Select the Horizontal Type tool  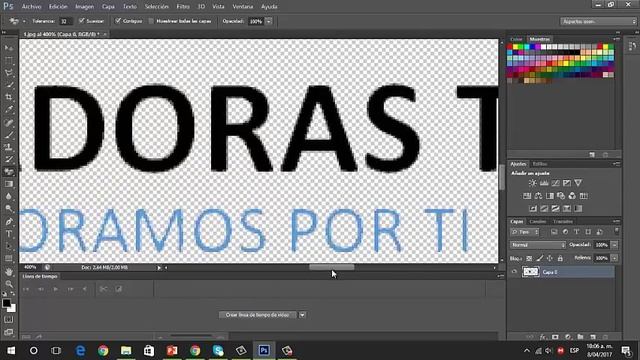(x=9, y=234)
